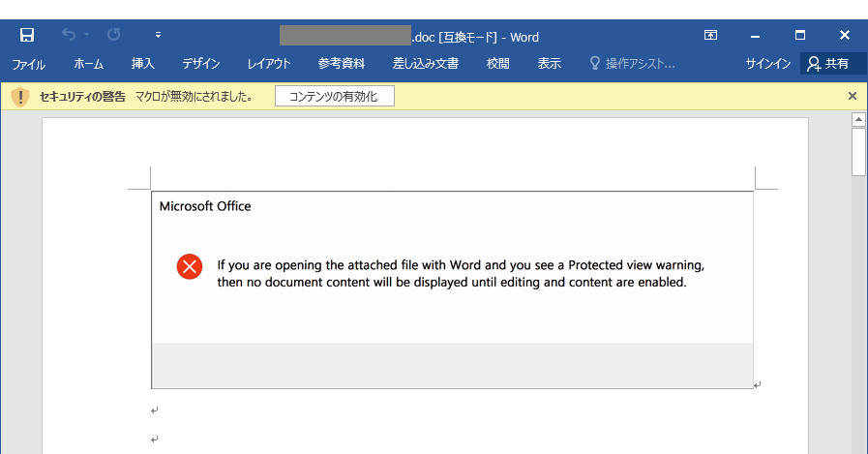The width and height of the screenshot is (868, 454).
Task: Click the マクロが無効にされました message
Action: (x=195, y=97)
